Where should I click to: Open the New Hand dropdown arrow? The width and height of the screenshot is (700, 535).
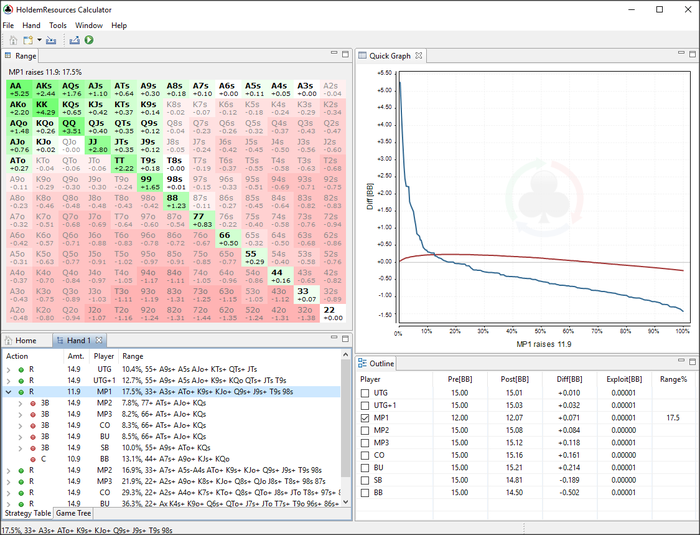39,40
